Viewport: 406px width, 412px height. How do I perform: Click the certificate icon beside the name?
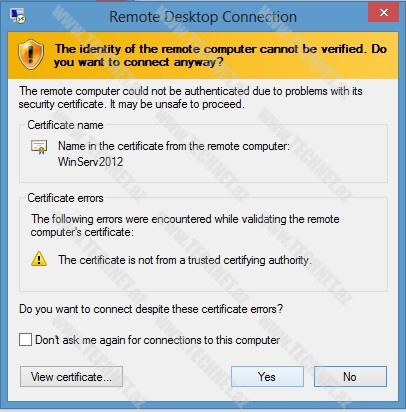[x=39, y=147]
